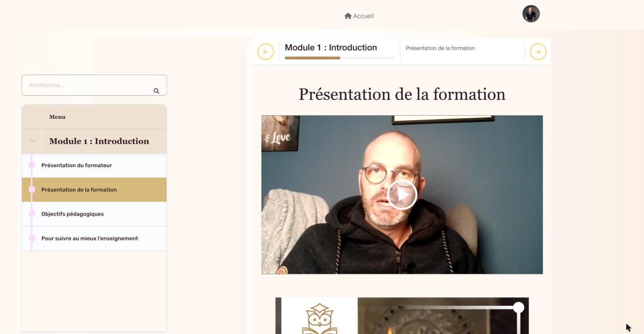The image size is (644, 334).
Task: Open the user profile avatar
Action: [531, 14]
